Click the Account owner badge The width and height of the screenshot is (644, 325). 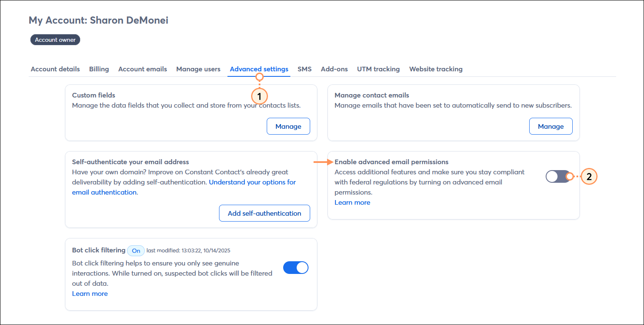tap(55, 39)
